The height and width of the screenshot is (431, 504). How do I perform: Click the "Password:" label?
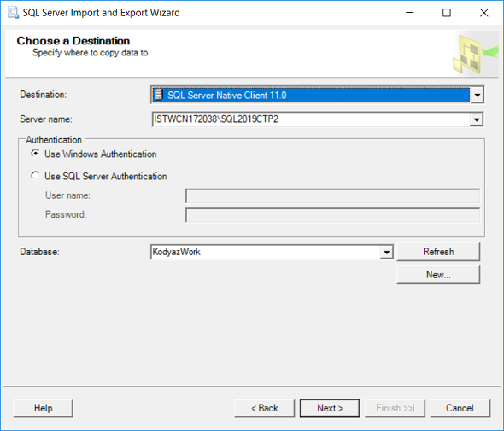coord(66,214)
